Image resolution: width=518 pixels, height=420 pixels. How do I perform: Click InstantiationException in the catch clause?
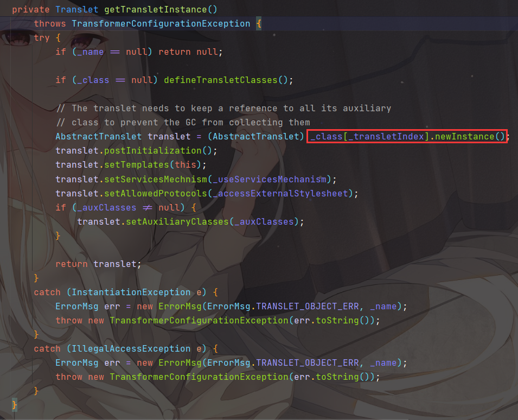(131, 292)
